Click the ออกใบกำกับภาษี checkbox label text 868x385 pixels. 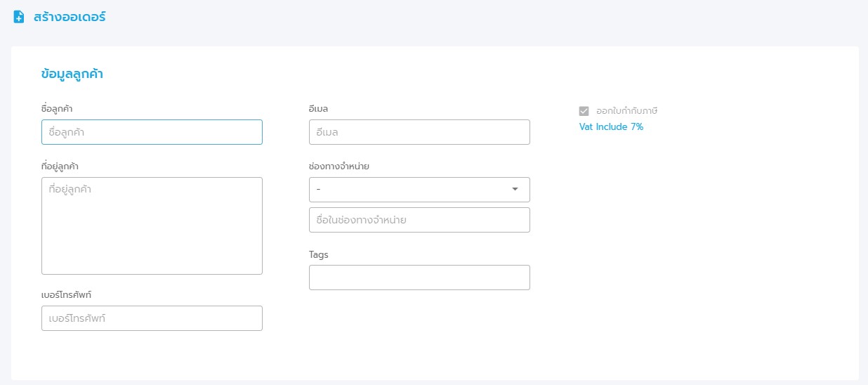[626, 111]
